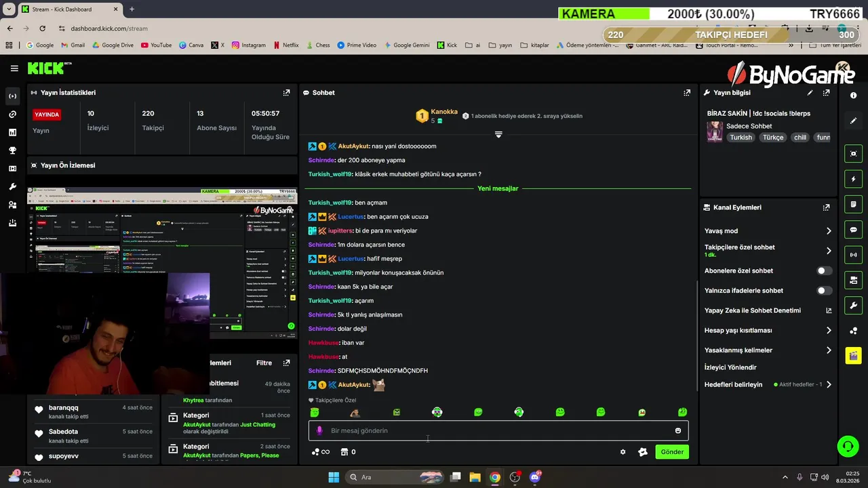Expand Yavaş mod options
This screenshot has height=488, width=868.
coord(828,231)
